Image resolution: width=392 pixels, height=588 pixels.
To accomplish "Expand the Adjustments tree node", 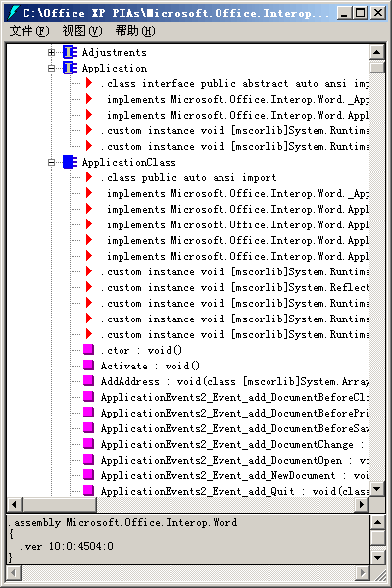I will (51, 52).
